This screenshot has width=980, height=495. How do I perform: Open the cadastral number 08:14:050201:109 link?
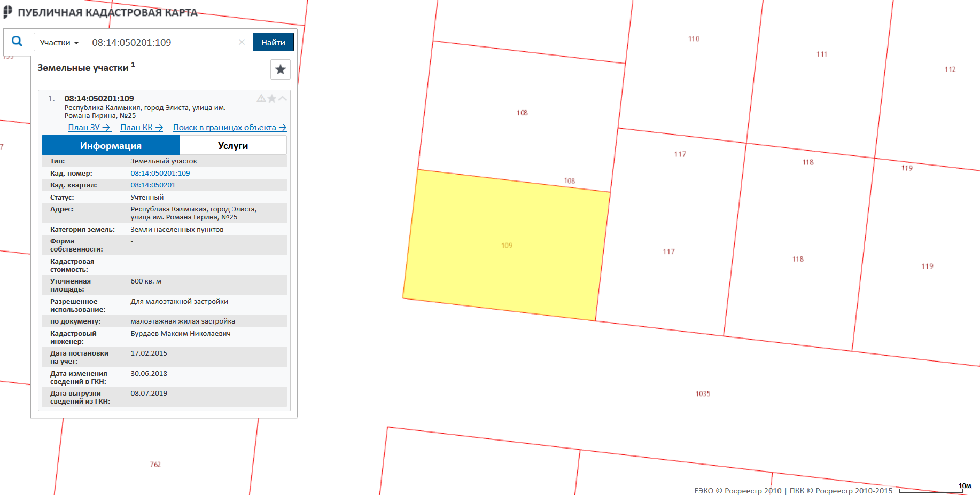[160, 173]
